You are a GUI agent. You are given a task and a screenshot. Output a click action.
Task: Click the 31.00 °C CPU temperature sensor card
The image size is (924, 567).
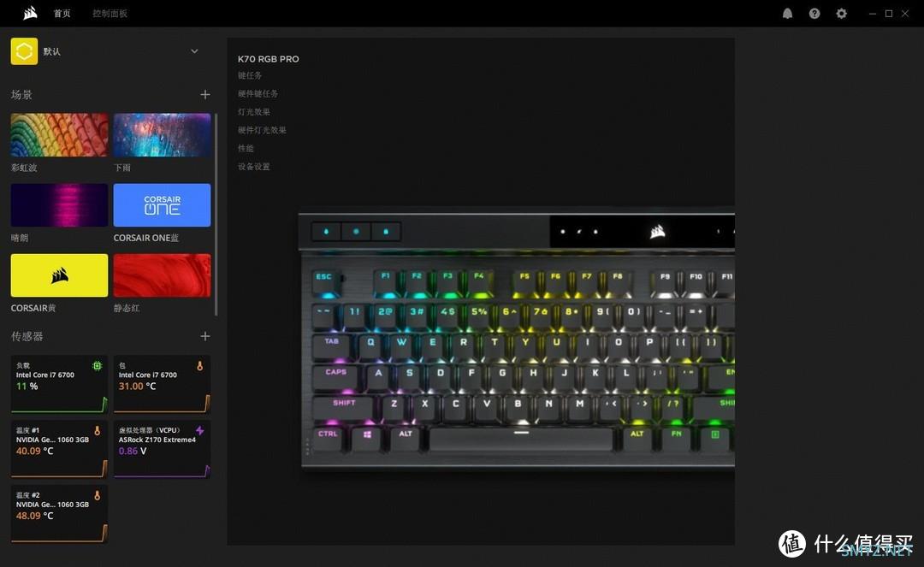click(x=162, y=384)
